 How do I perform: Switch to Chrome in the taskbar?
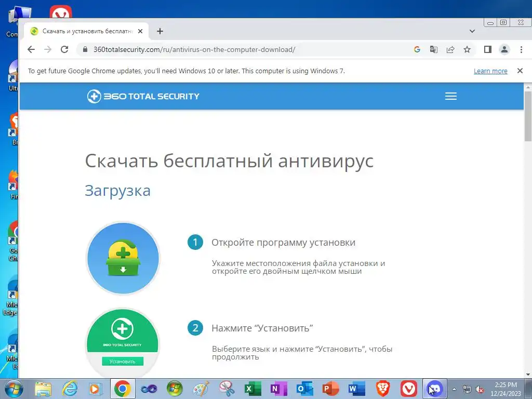(123, 389)
